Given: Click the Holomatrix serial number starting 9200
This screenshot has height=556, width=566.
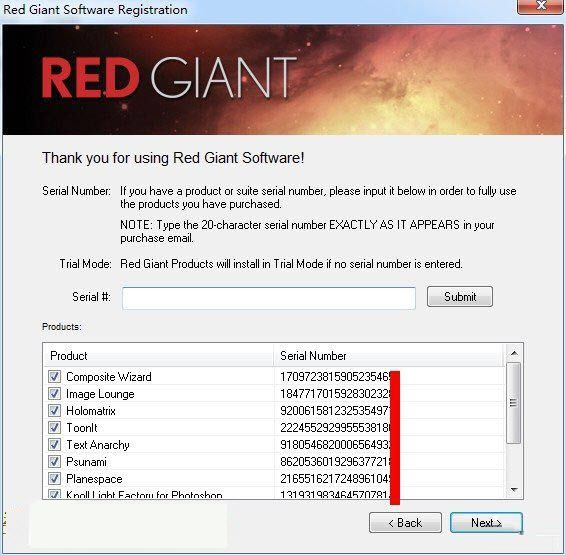Looking at the screenshot, I should 335,411.
